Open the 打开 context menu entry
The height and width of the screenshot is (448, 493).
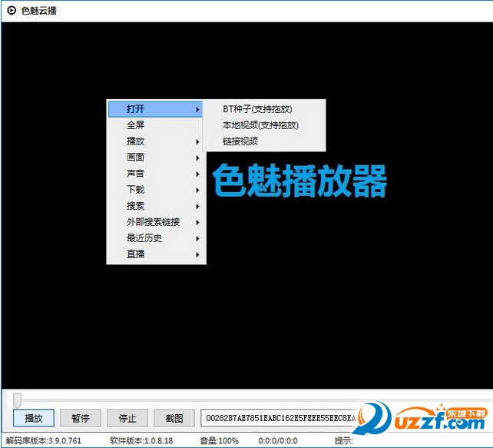(155, 109)
